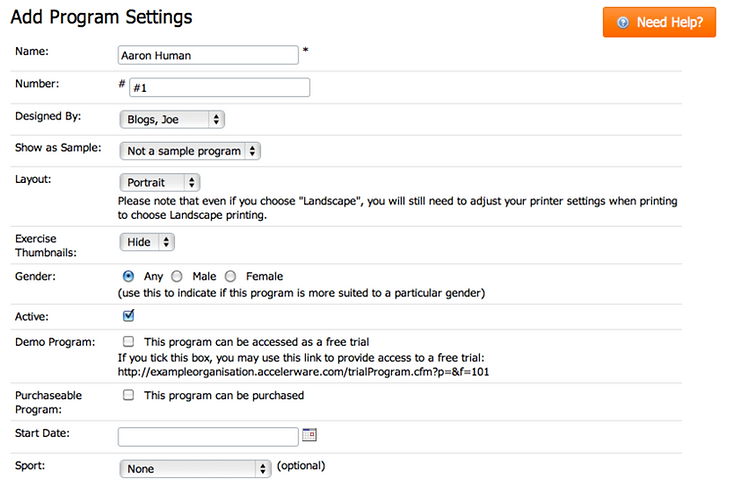The image size is (740, 484).
Task: Uncheck the Active checkbox
Action: [128, 316]
